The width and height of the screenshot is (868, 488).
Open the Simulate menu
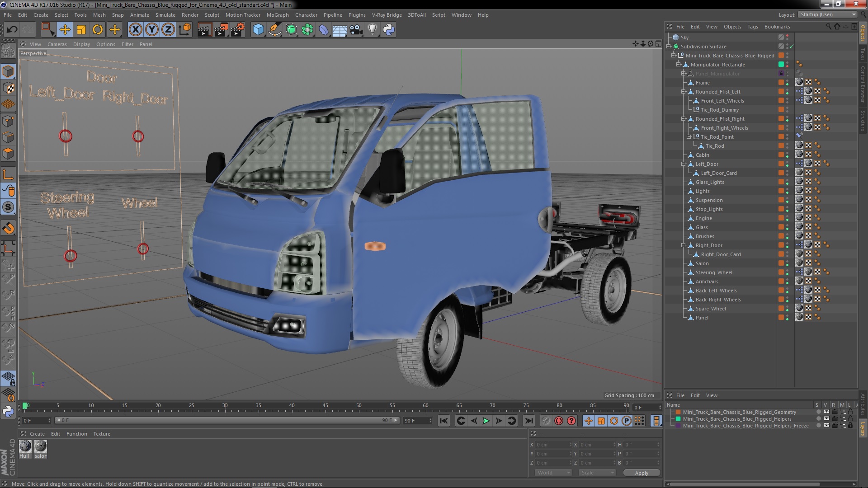[165, 15]
